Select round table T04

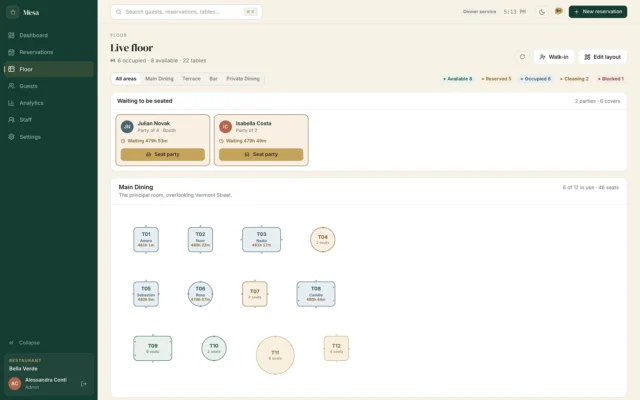point(322,240)
